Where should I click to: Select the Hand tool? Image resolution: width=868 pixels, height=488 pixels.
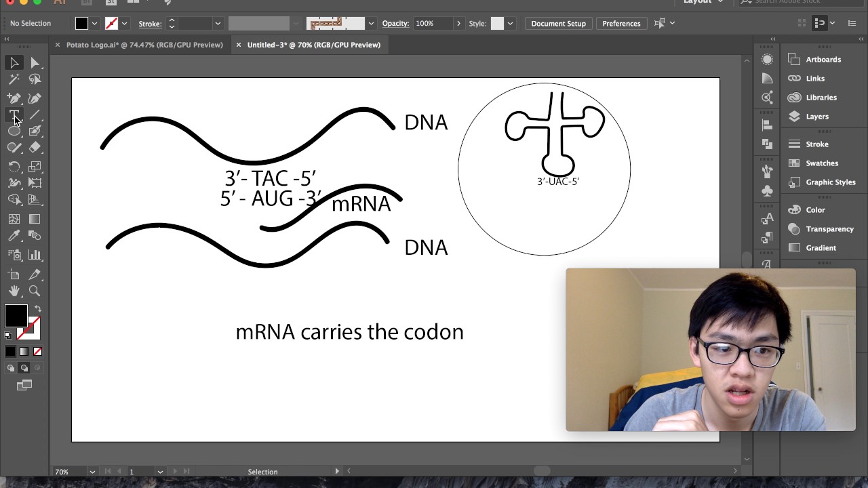[x=14, y=291]
